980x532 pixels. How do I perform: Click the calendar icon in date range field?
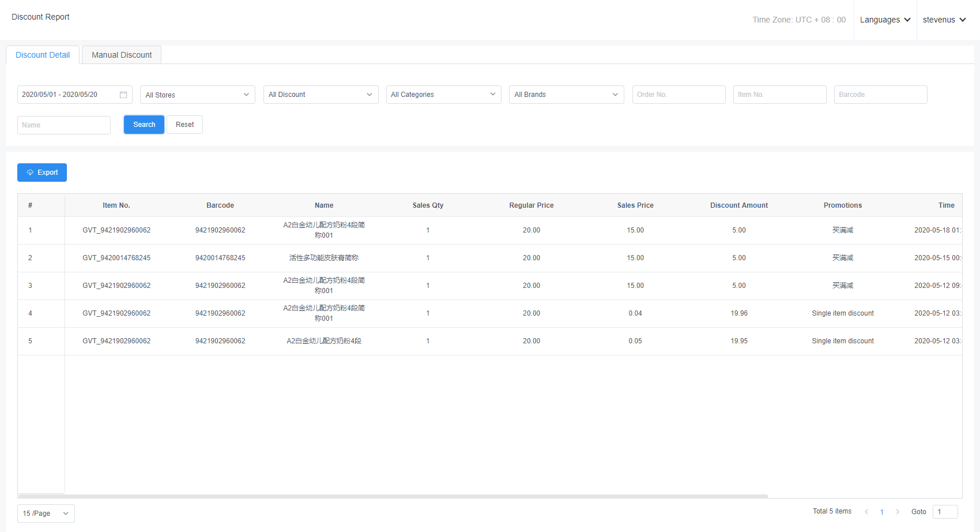click(123, 95)
